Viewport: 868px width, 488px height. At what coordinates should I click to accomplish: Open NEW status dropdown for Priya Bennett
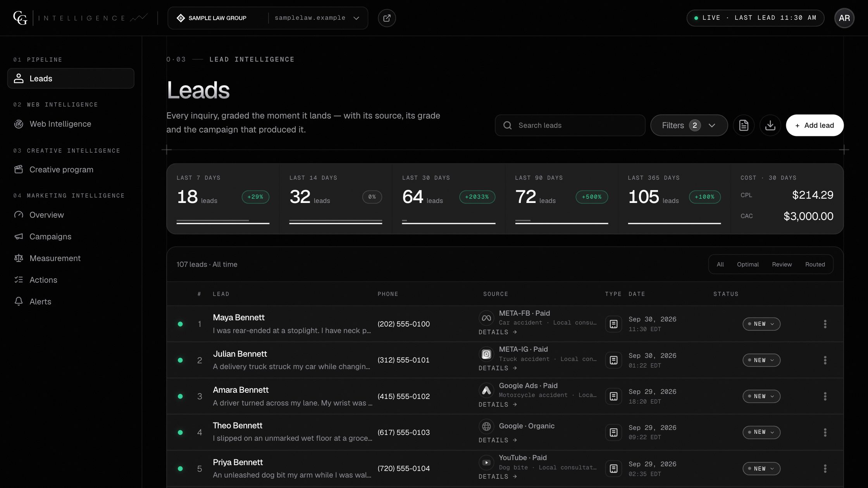click(x=761, y=469)
